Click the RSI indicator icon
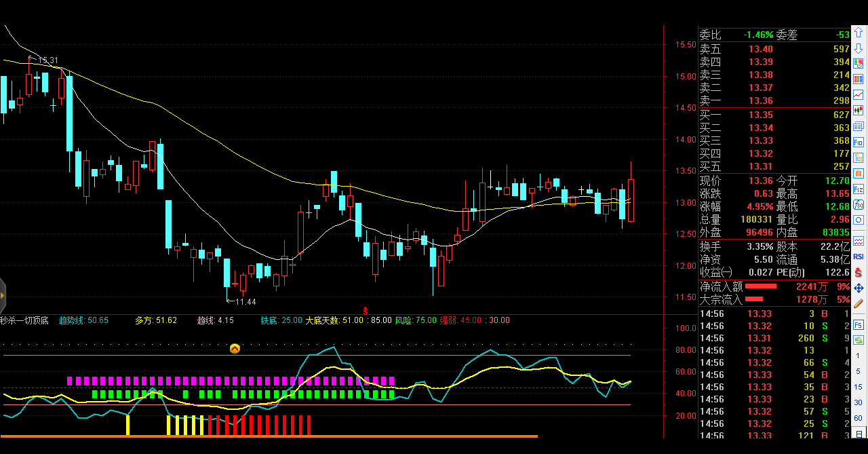 pos(859,257)
